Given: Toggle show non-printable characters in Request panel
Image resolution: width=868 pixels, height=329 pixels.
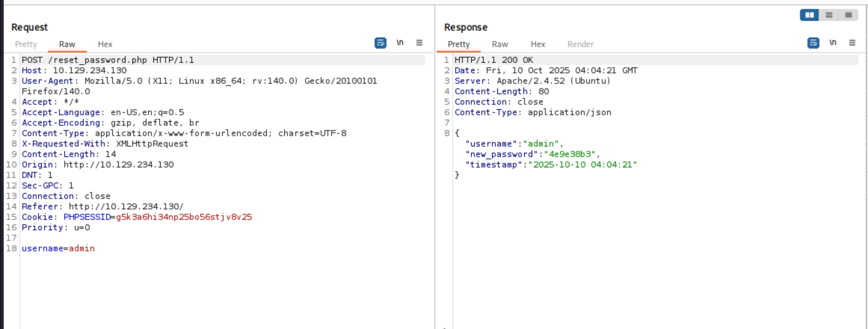Looking at the screenshot, I should tap(400, 43).
